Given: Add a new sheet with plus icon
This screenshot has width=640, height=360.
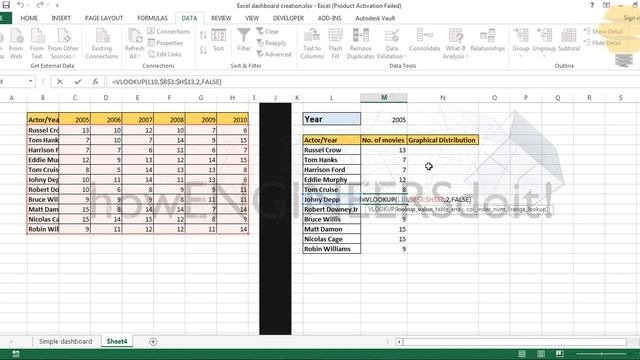Looking at the screenshot, I should (153, 341).
